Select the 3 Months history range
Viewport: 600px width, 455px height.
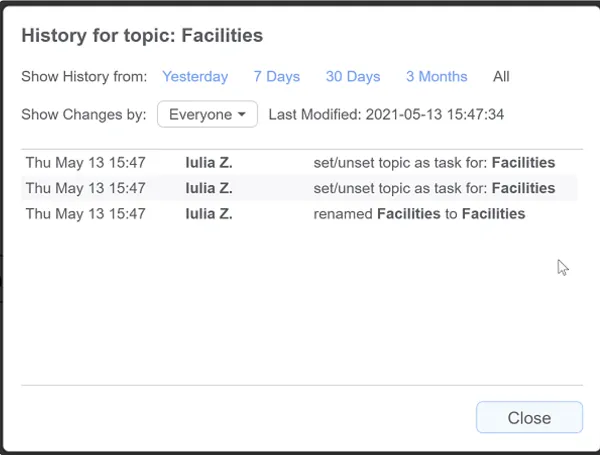click(437, 77)
